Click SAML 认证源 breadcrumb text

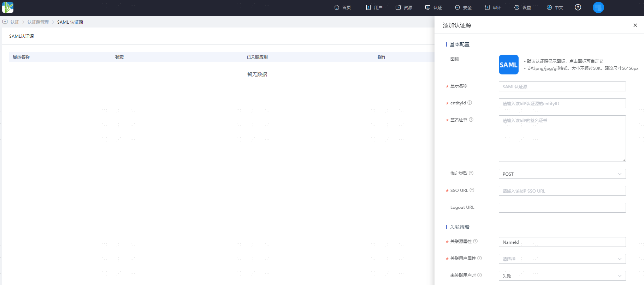pos(70,22)
